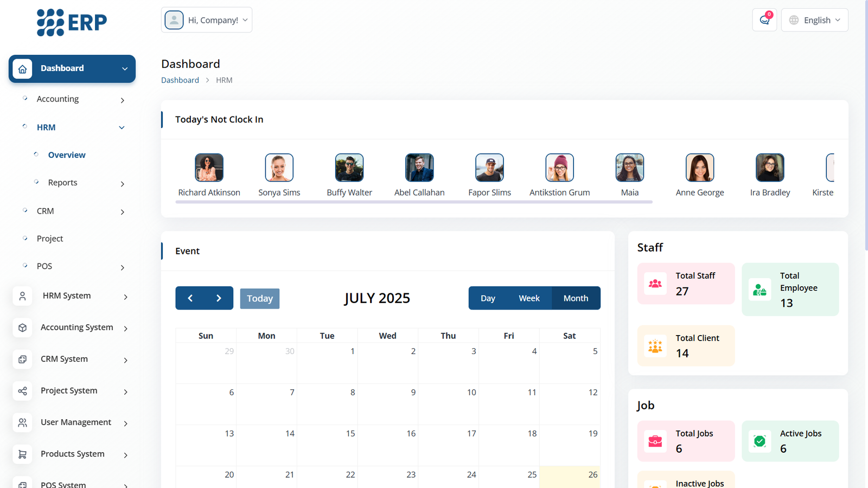Click the Today button

(x=260, y=299)
